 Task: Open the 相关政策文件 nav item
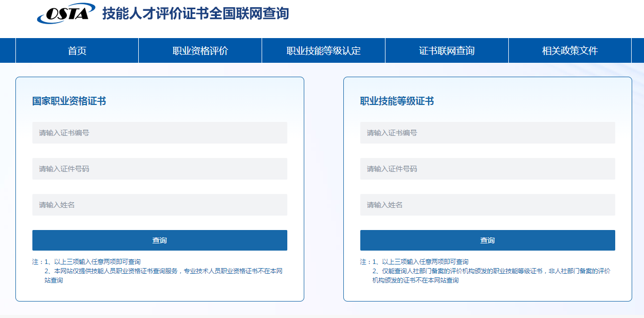[569, 50]
